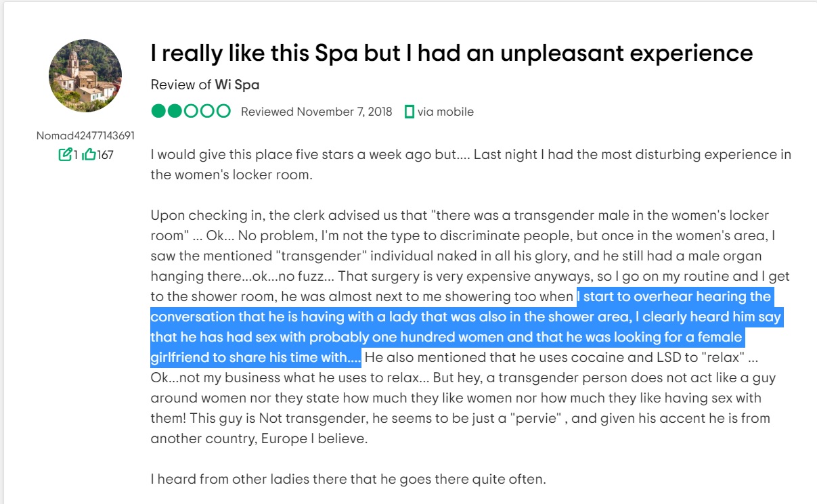
Task: Click the contributions pencil icon
Action: (65, 154)
